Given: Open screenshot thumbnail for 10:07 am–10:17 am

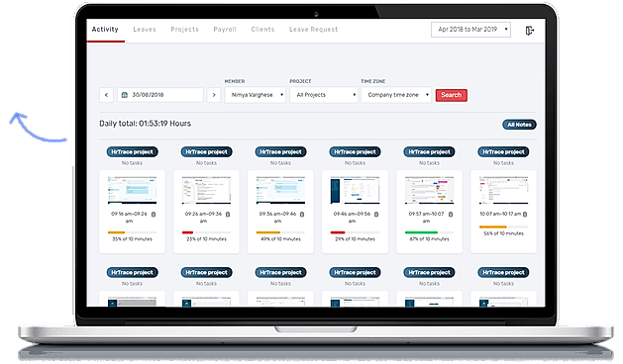Looking at the screenshot, I should (504, 191).
